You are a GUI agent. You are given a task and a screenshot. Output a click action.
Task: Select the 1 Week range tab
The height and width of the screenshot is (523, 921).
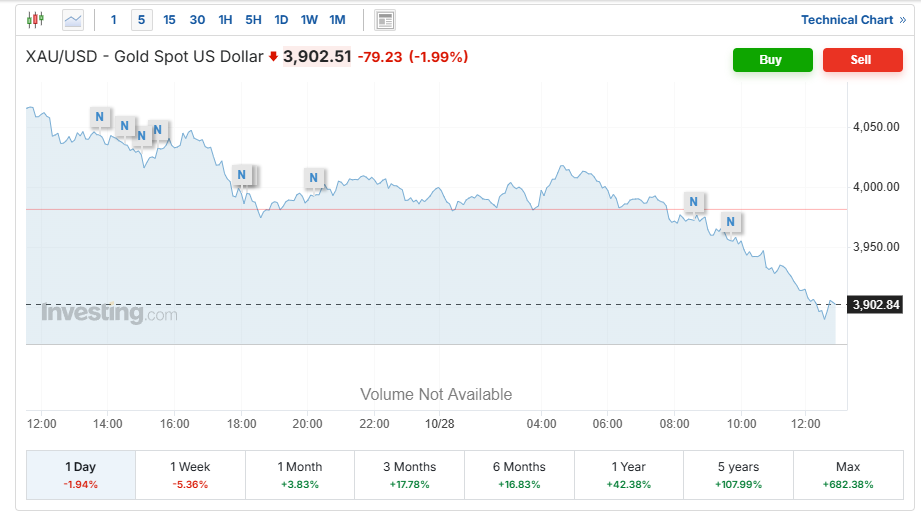190,474
